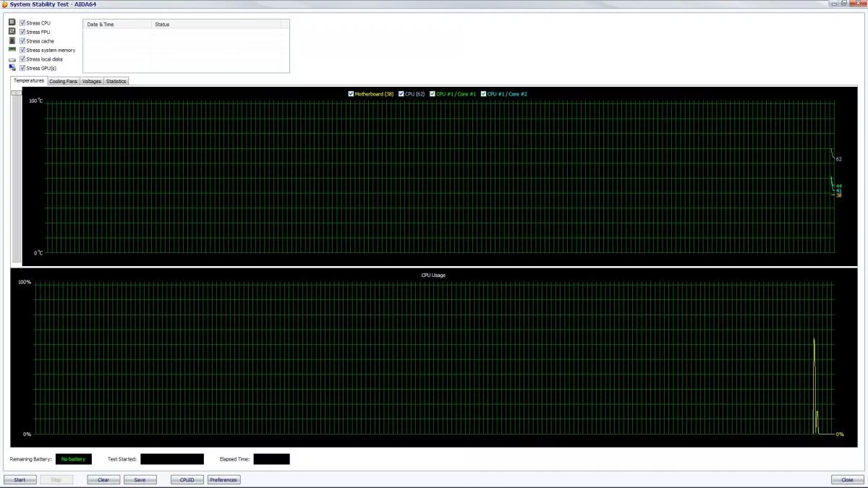Click the disk drive icon beside Stress local disks
Screen dimensions: 868x488
click(x=12, y=59)
